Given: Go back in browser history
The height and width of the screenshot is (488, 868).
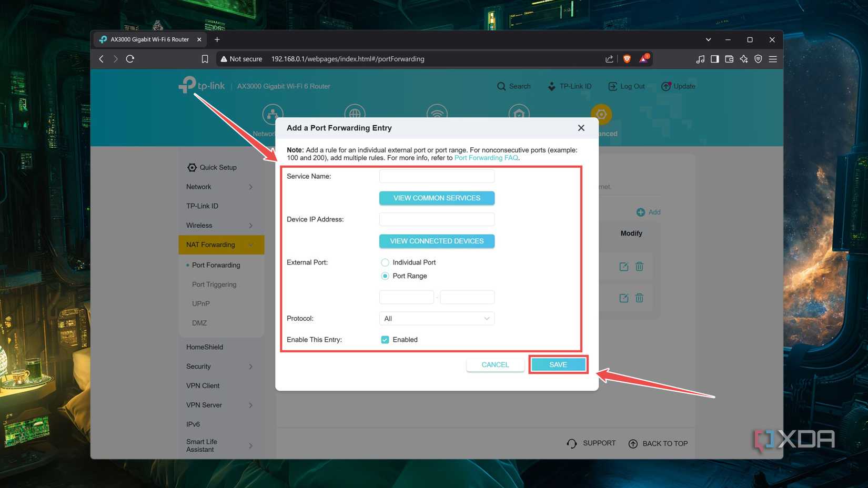Looking at the screenshot, I should 102,59.
